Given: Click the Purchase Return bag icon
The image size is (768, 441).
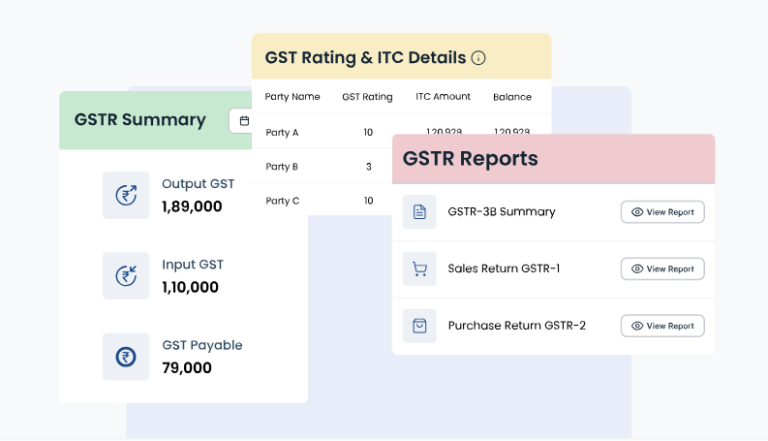Looking at the screenshot, I should (419, 326).
